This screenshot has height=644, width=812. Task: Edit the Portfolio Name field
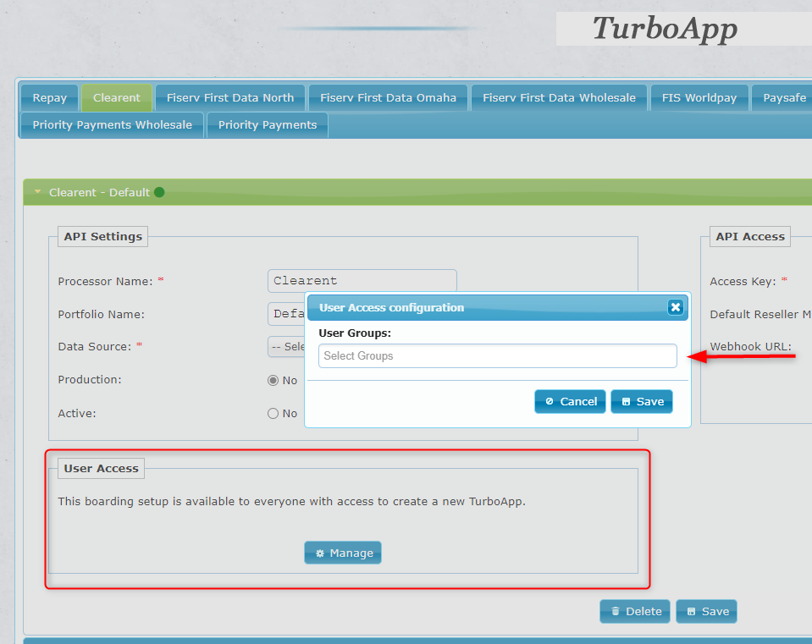[286, 314]
